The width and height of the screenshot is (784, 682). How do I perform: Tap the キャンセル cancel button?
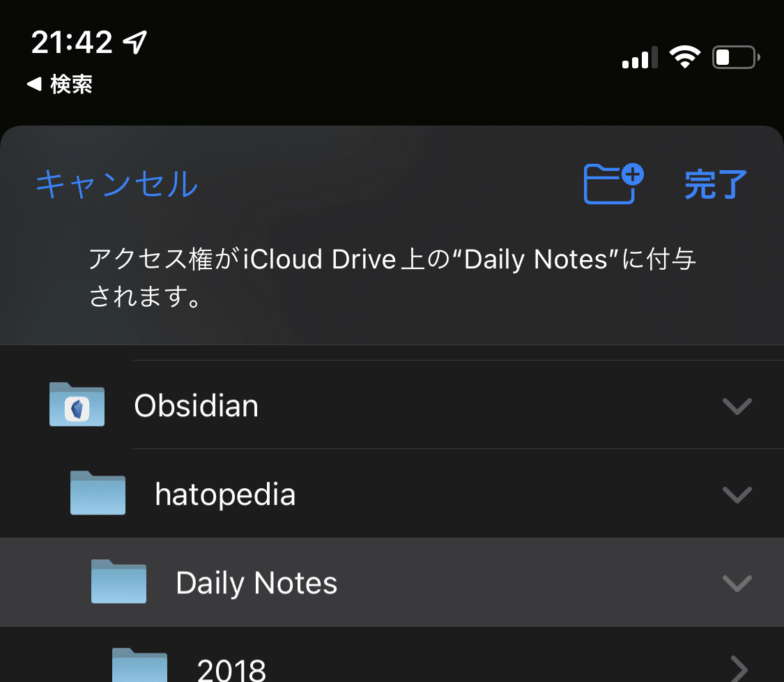pyautogui.click(x=117, y=184)
